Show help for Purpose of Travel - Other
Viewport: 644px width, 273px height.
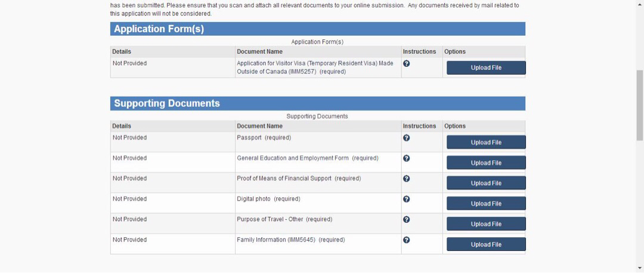(x=406, y=219)
